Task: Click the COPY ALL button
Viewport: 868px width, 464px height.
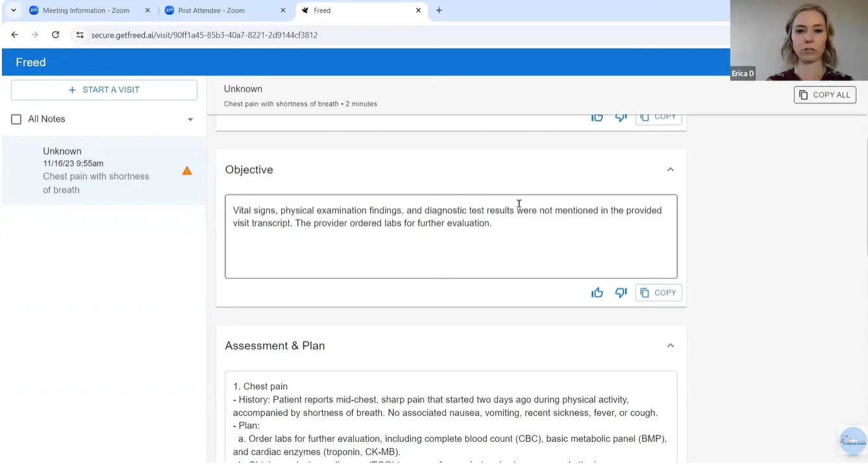Action: (x=825, y=94)
